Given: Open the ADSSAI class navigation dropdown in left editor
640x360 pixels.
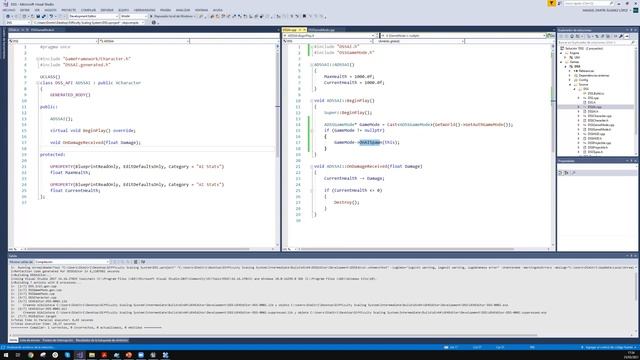Looking at the screenshot, I should click(143, 41).
